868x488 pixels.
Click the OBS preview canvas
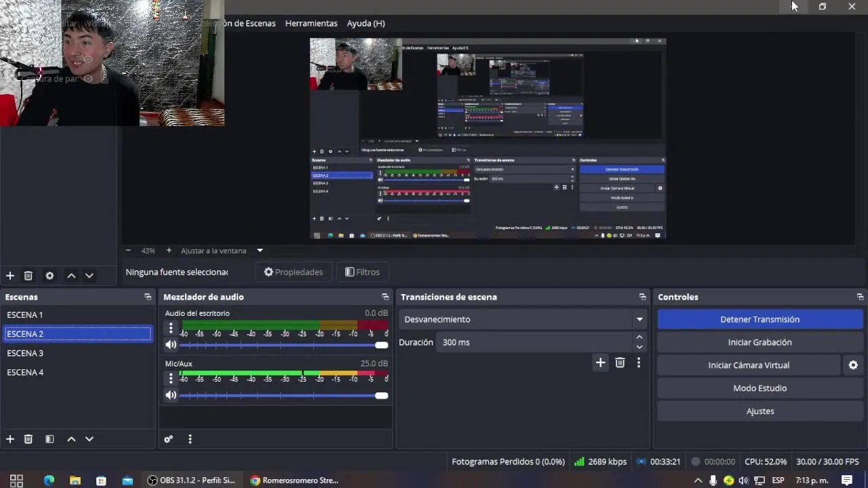(x=488, y=138)
